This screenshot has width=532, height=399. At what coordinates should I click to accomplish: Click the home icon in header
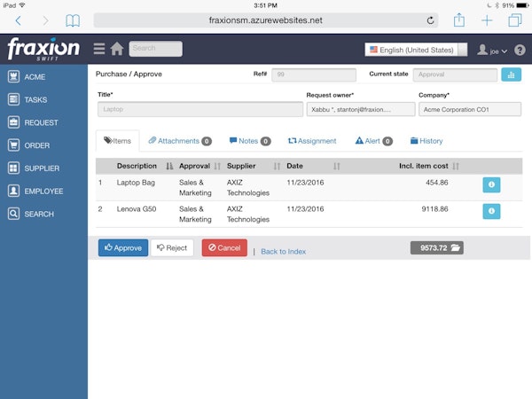click(x=117, y=49)
